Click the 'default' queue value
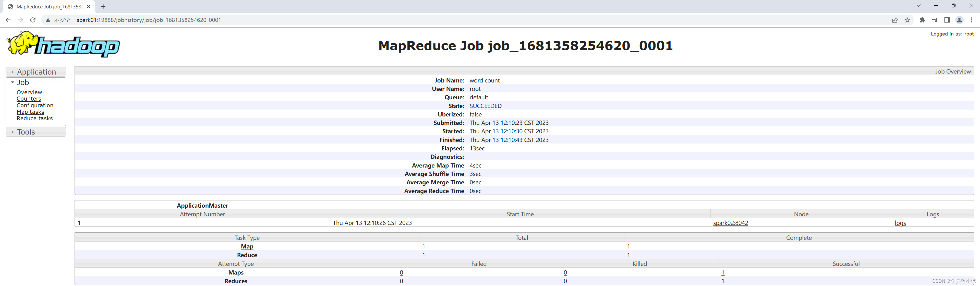Screen dimensions: 980x286 pyautogui.click(x=479, y=97)
